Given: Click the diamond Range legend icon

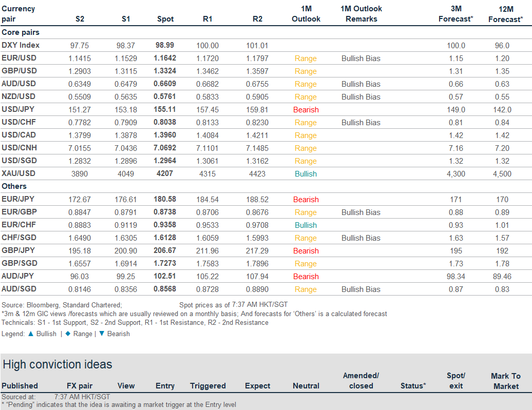Looking at the screenshot, I should [68, 334].
